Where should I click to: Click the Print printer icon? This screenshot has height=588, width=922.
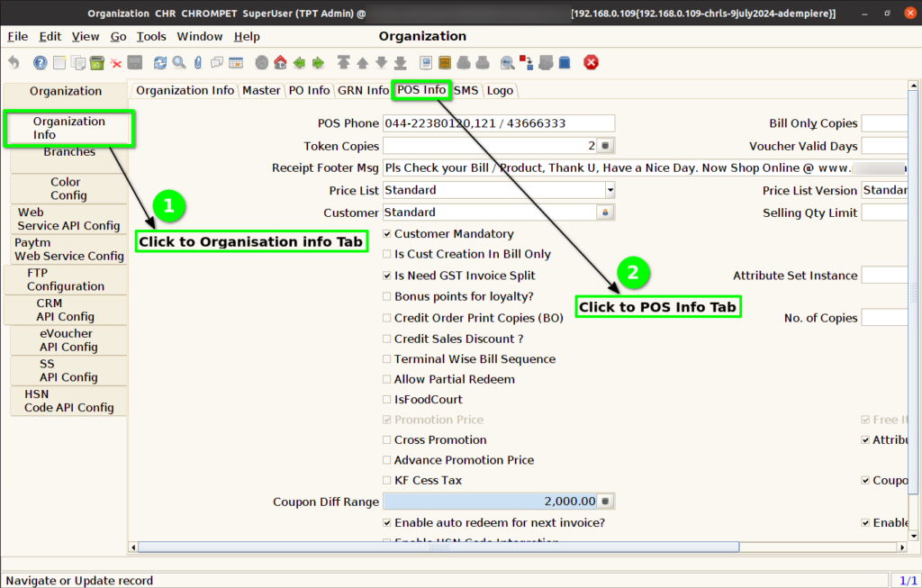point(483,62)
